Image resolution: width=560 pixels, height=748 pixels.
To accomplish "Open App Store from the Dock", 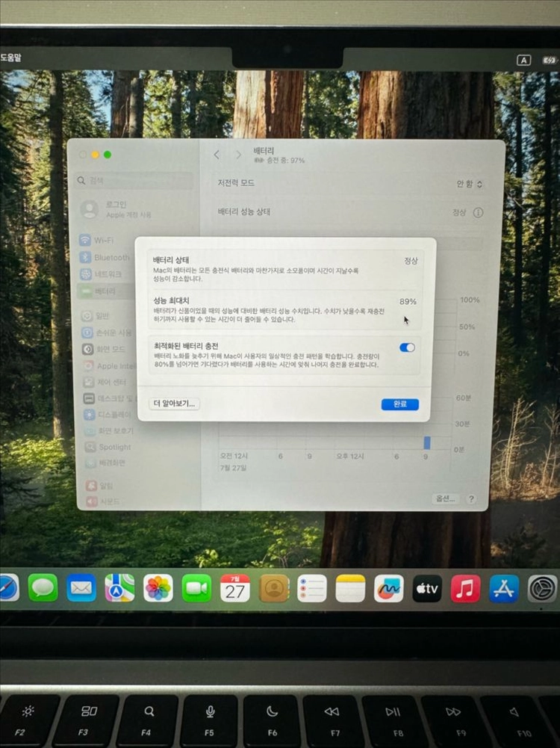I will 504,589.
